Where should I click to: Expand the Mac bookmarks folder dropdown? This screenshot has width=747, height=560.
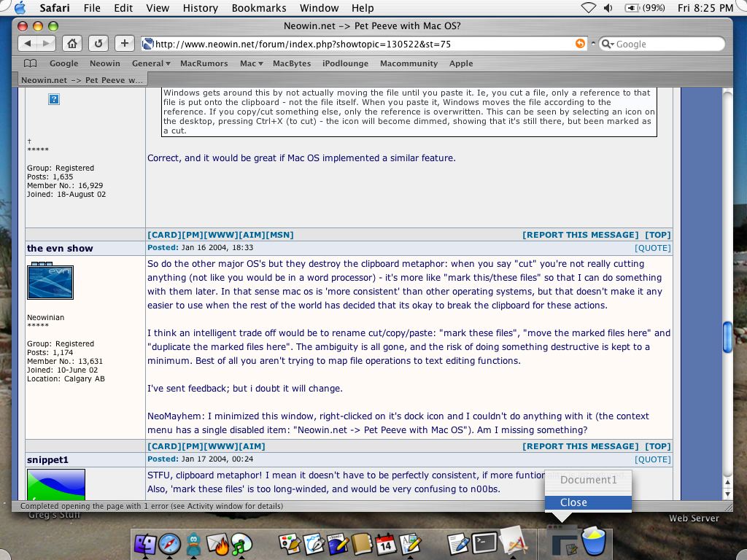click(x=251, y=63)
